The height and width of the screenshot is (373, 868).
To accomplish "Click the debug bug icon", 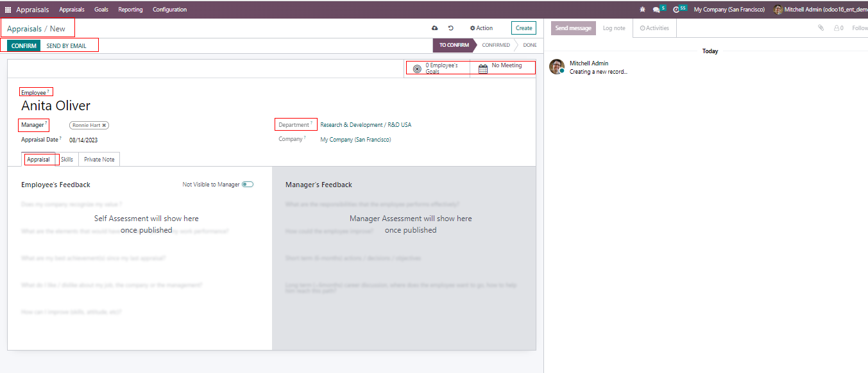I will tap(643, 10).
